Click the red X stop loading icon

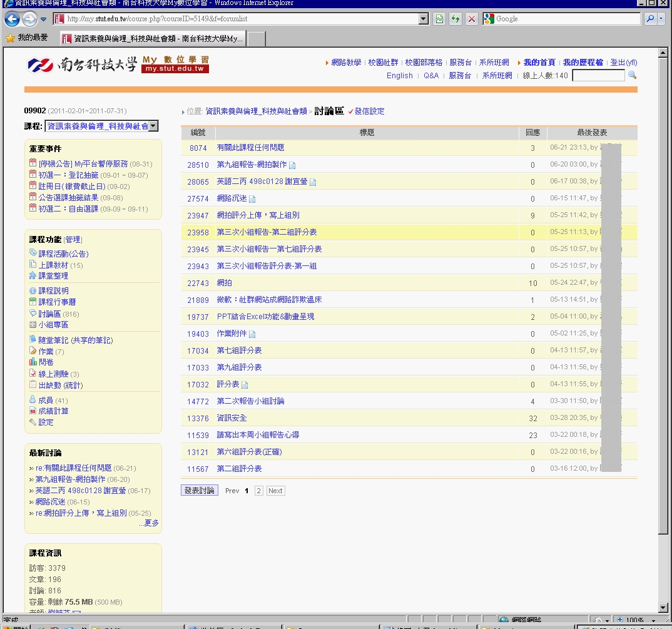point(472,19)
